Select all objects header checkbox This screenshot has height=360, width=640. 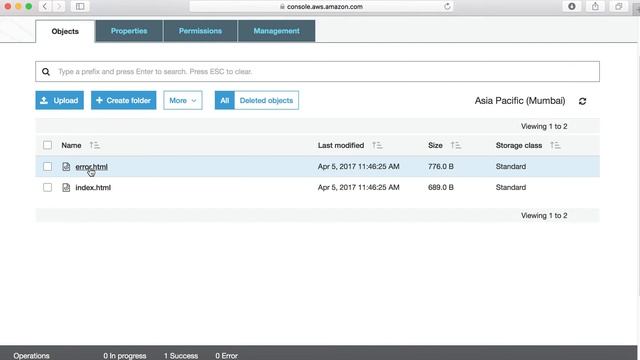tap(47, 145)
